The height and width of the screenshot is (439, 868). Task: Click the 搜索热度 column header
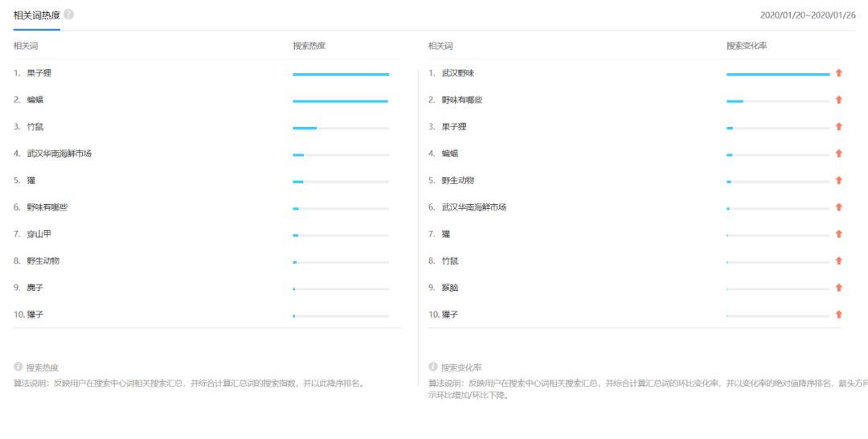[x=309, y=46]
